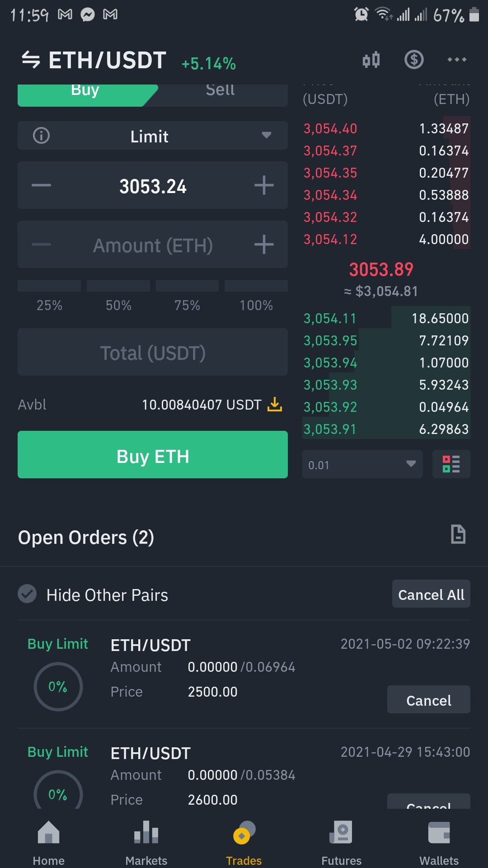The image size is (488, 868).
Task: Tap the green Buy ETH button
Action: point(153,455)
